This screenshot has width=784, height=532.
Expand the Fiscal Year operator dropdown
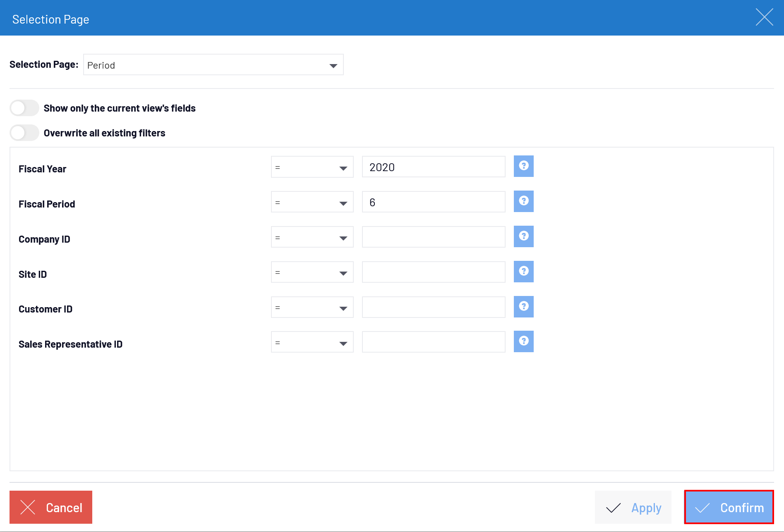(312, 167)
